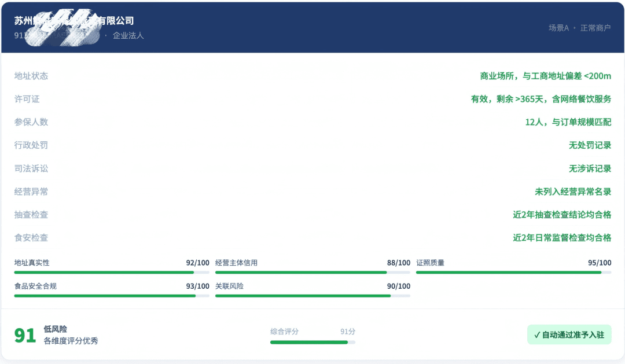Click the 企业法人 label in header

(x=128, y=35)
